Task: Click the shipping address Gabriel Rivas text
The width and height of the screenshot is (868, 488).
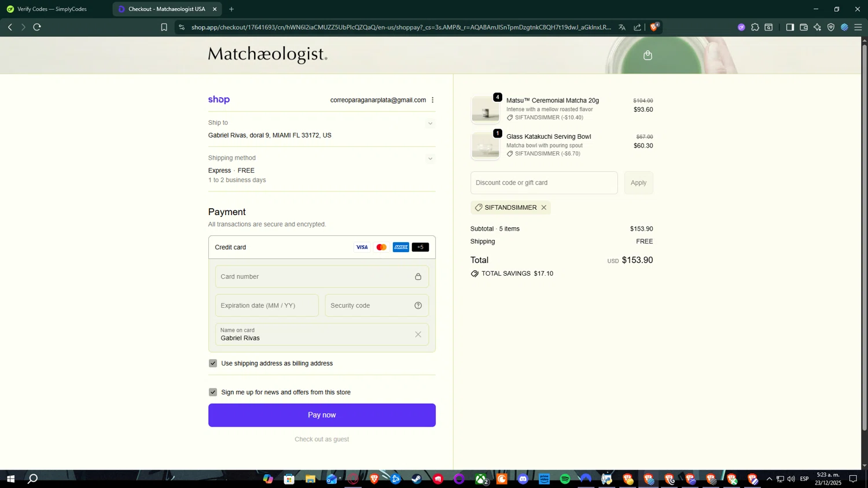Action: point(270,135)
